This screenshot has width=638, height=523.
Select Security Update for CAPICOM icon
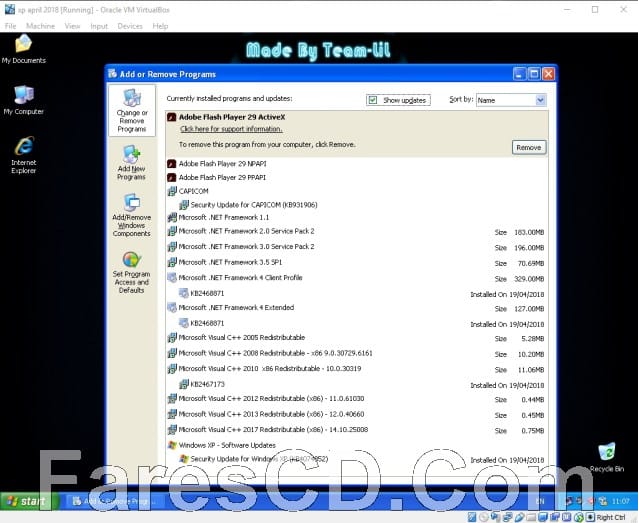[x=184, y=205]
